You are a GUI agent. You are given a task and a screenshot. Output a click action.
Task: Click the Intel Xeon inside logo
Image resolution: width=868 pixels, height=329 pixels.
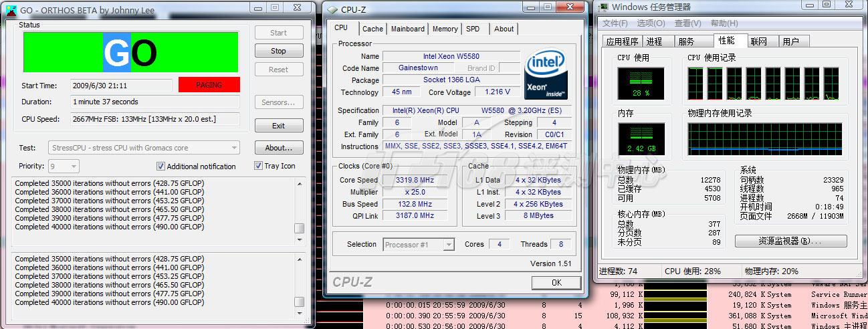[547, 74]
